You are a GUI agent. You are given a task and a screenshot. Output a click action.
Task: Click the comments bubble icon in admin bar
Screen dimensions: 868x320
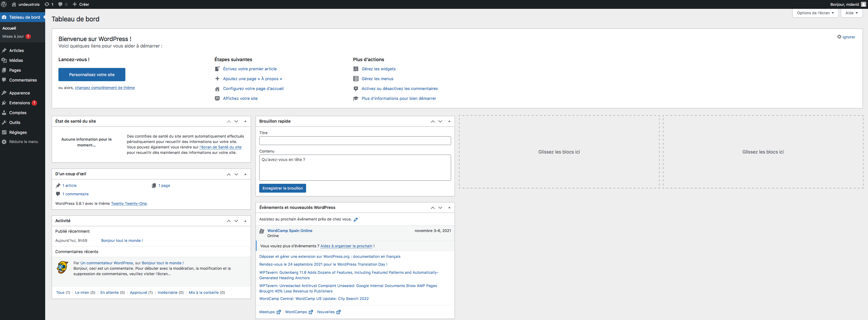coord(60,4)
